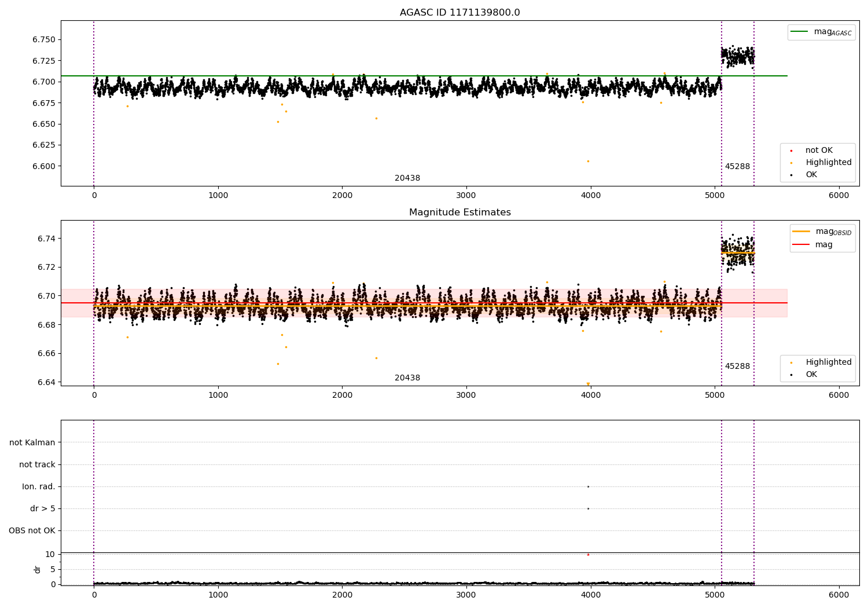Click the 6.750 y-axis tick in top plot
This screenshot has height=608, width=868.
(44, 40)
